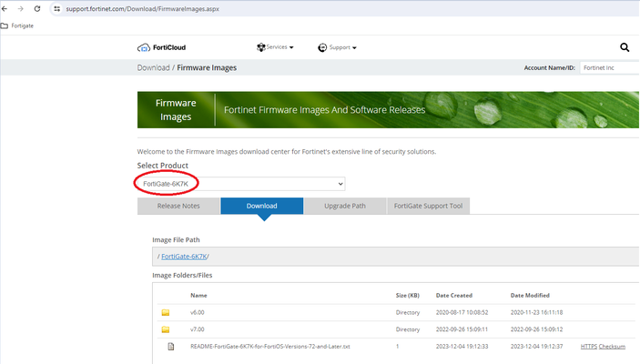Click the v7.00 folder icon

166,329
